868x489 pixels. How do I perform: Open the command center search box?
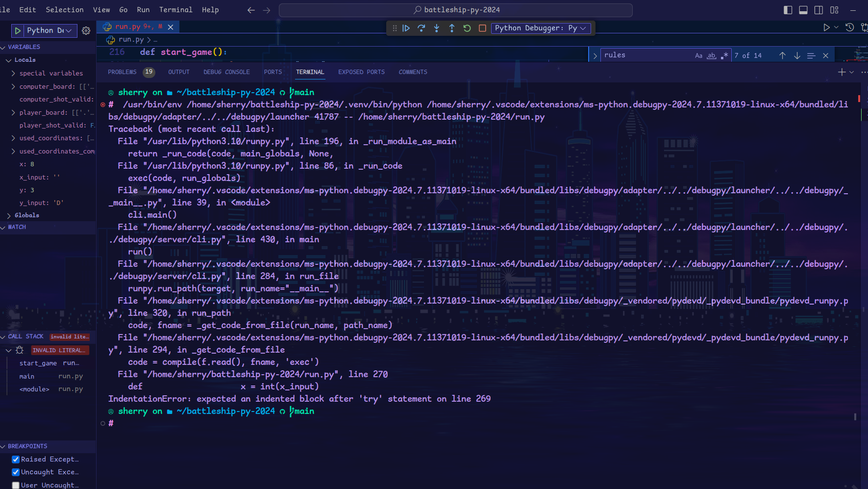455,10
